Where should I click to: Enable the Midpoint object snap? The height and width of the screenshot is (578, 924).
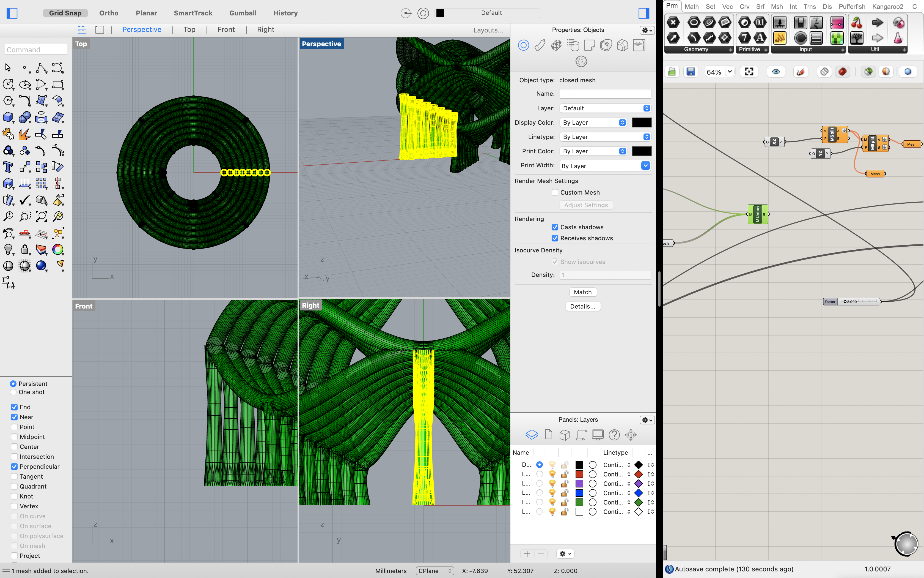pos(14,437)
